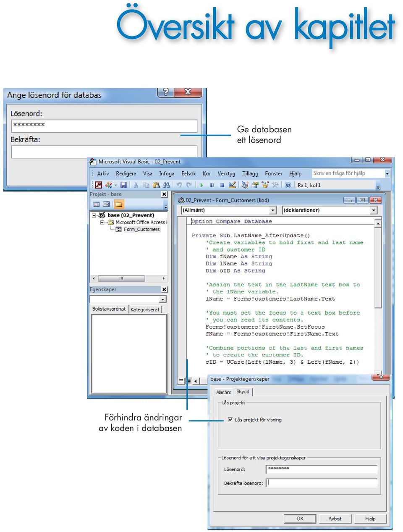Image resolution: width=403 pixels, height=532 pixels.
Task: Toggle Design Mode icon in toolbar
Action: tap(232, 185)
